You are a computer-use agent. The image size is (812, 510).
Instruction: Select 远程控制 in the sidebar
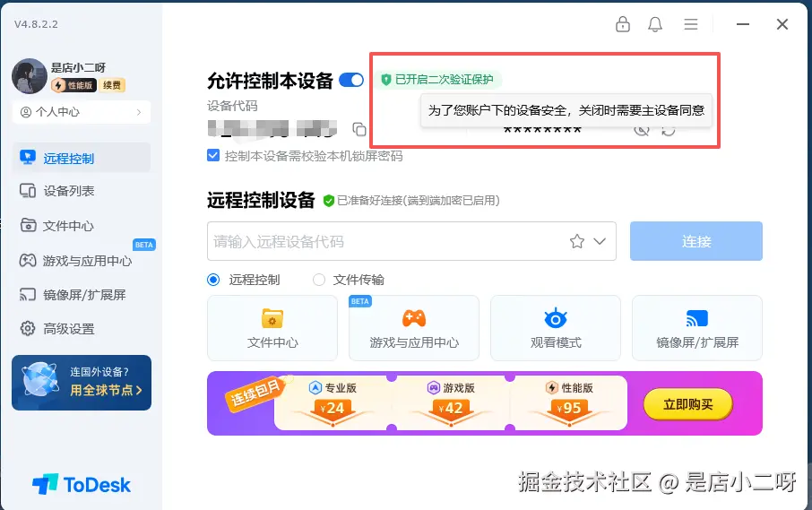pyautogui.click(x=82, y=158)
